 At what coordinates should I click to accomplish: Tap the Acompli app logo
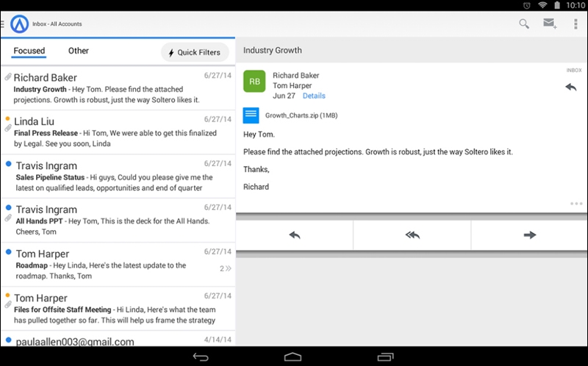coord(20,24)
